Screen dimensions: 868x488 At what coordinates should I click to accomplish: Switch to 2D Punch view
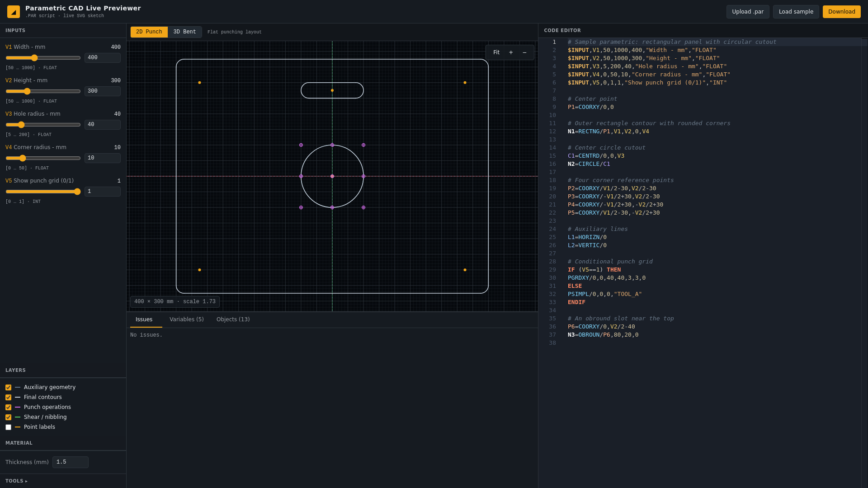point(149,32)
